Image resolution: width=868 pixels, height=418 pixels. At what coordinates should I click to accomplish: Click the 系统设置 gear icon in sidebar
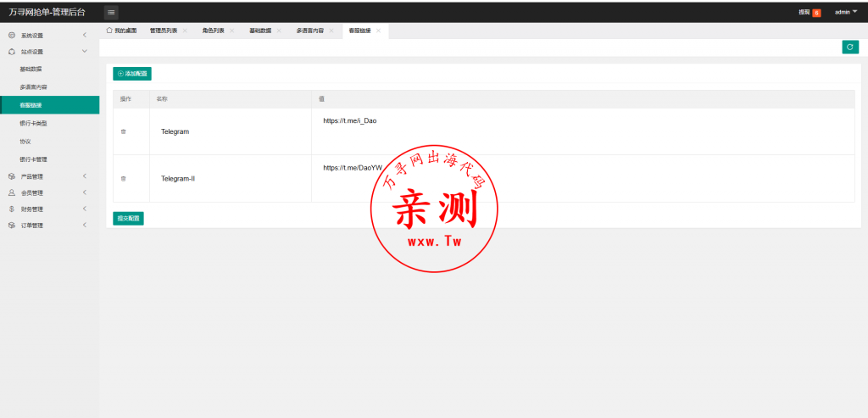tap(12, 36)
